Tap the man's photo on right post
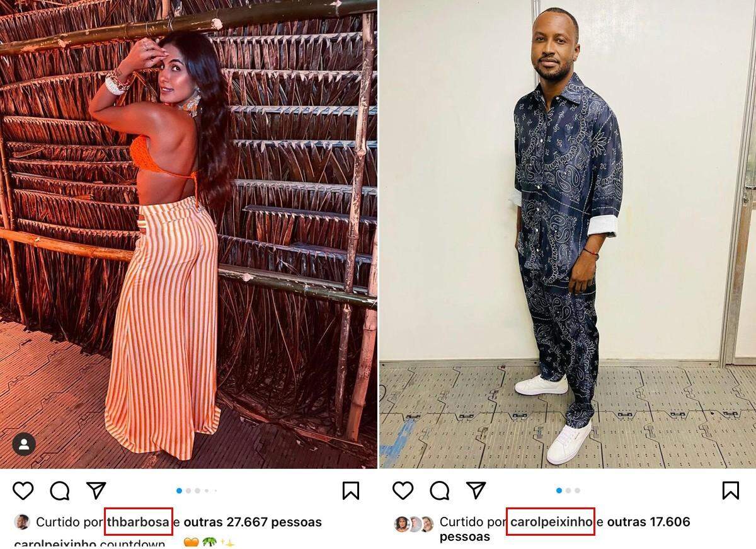This screenshot has width=756, height=549. click(568, 234)
